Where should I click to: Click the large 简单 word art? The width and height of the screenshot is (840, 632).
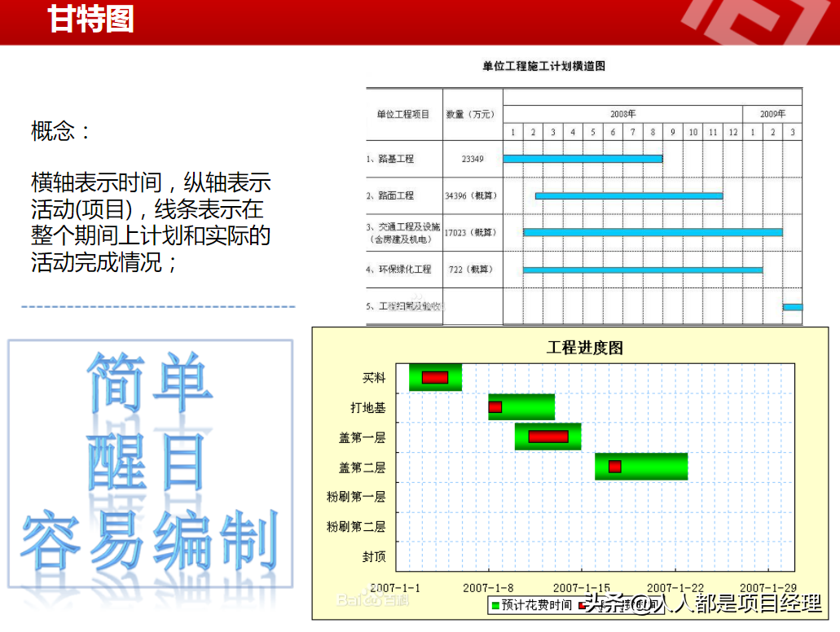(x=150, y=382)
